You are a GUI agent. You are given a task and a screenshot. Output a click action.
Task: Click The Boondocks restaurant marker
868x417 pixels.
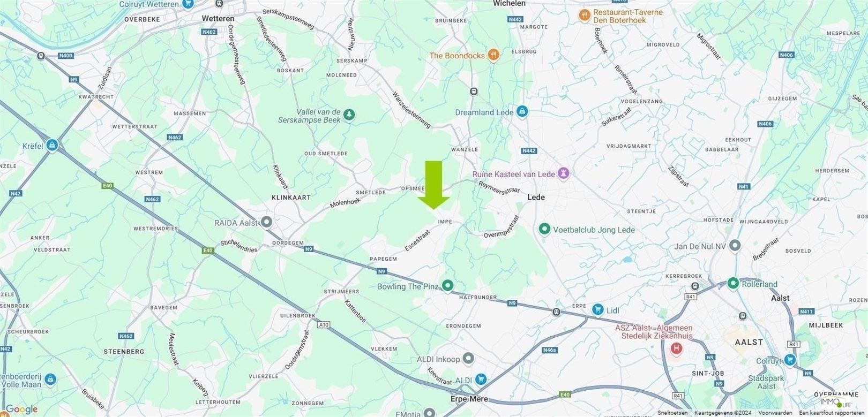pyautogui.click(x=493, y=55)
